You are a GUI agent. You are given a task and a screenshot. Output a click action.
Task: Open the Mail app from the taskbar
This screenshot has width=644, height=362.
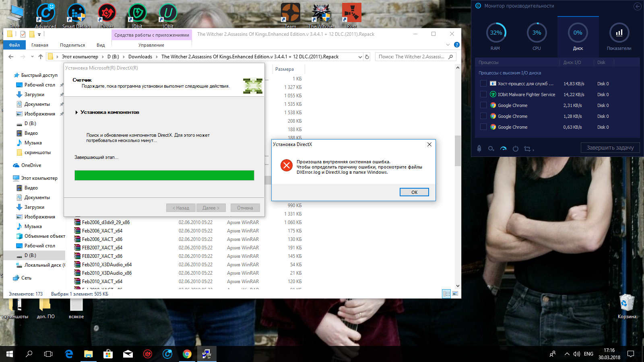pyautogui.click(x=128, y=354)
